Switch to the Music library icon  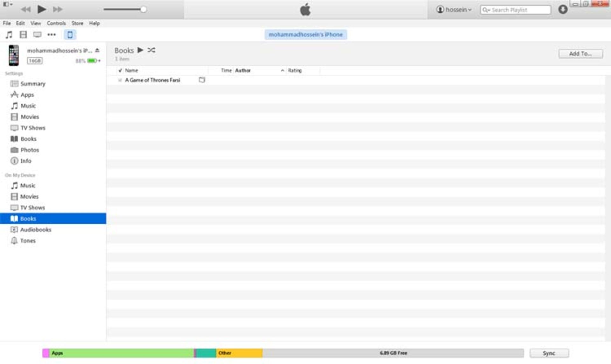[9, 35]
